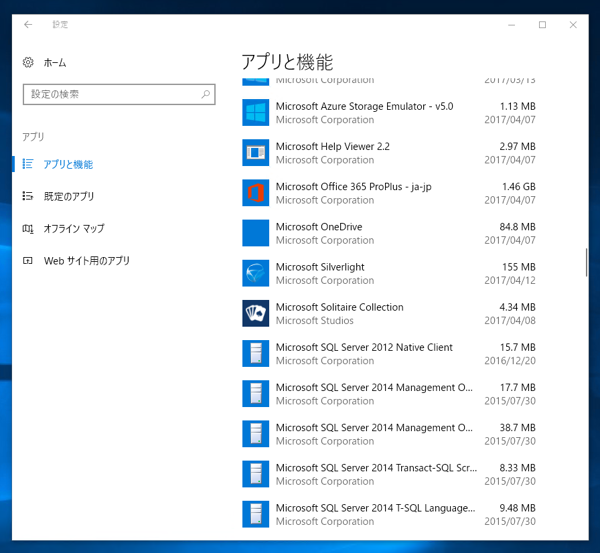Maximize the 設定 window
Viewport: 600px width, 553px height.
click(x=542, y=25)
